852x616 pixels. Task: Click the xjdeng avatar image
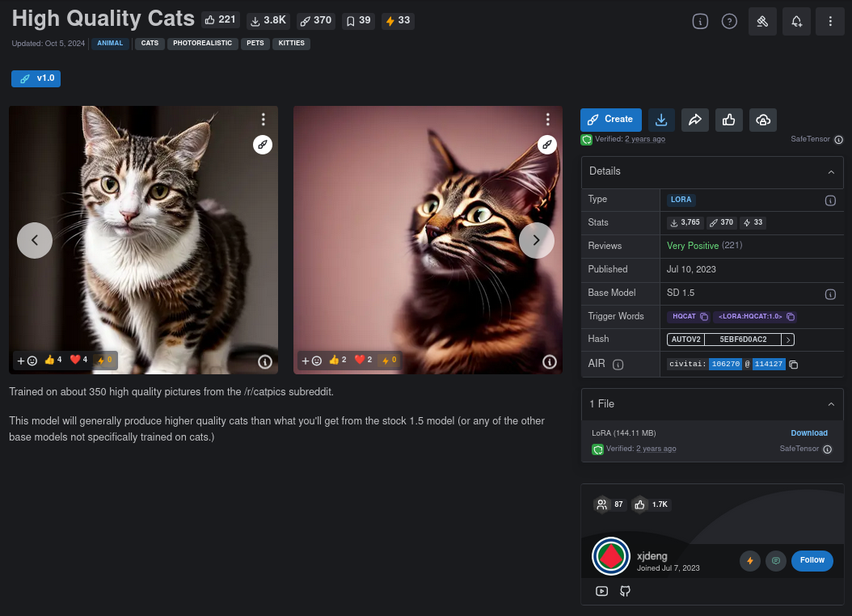tap(611, 556)
